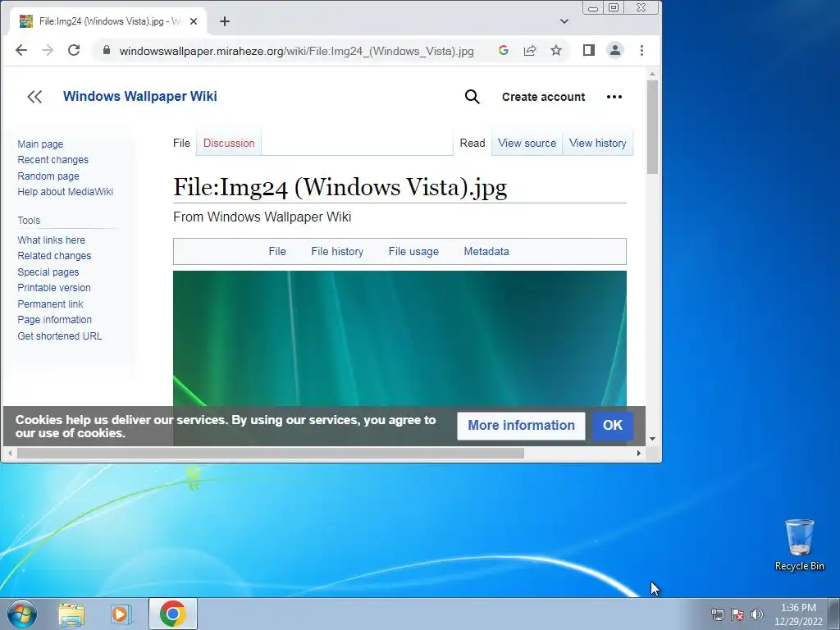Click the Chrome taskbar icon
This screenshot has height=630, width=840.
172,614
